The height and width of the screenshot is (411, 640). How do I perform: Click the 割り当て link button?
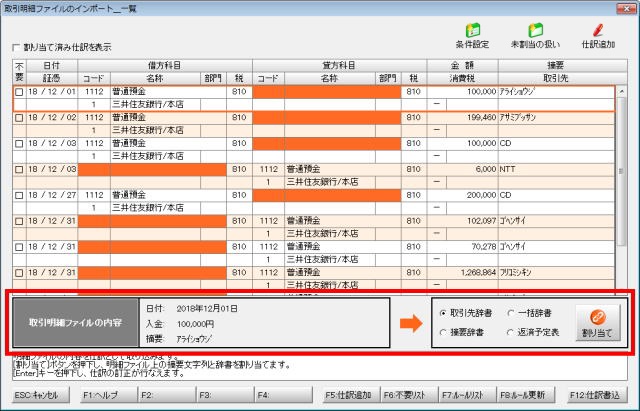point(598,323)
